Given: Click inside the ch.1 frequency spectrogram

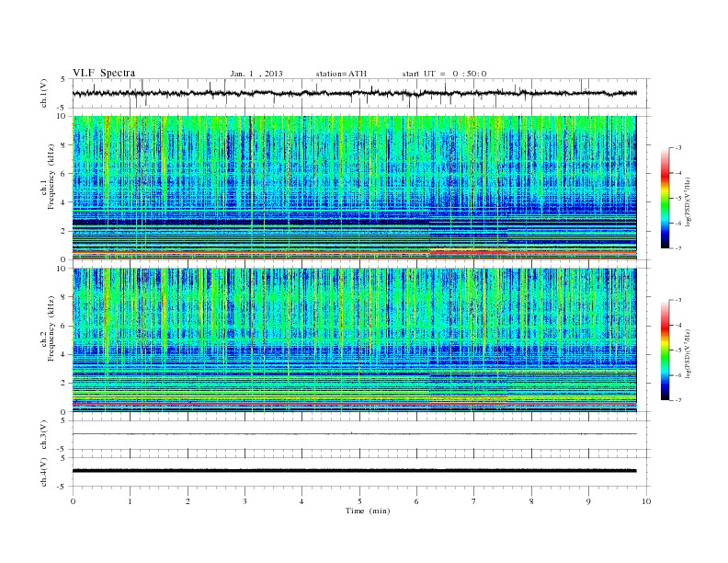Looking at the screenshot, I should (x=355, y=188).
